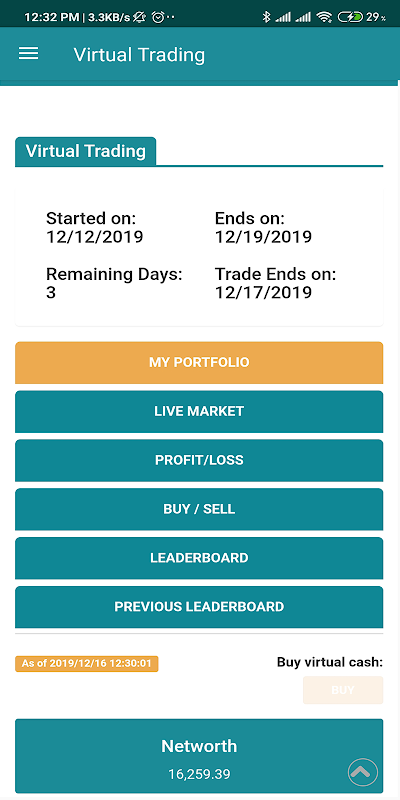Image resolution: width=400 pixels, height=800 pixels.
Task: Open the LIVE MARKET view
Action: pos(199,411)
